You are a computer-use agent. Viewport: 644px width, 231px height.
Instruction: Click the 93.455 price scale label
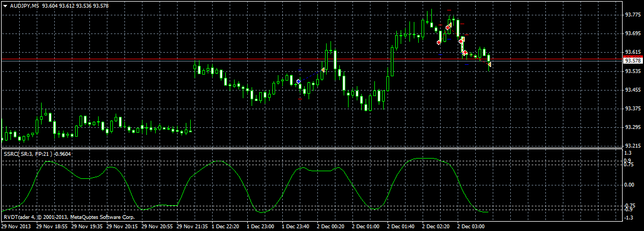(x=632, y=89)
